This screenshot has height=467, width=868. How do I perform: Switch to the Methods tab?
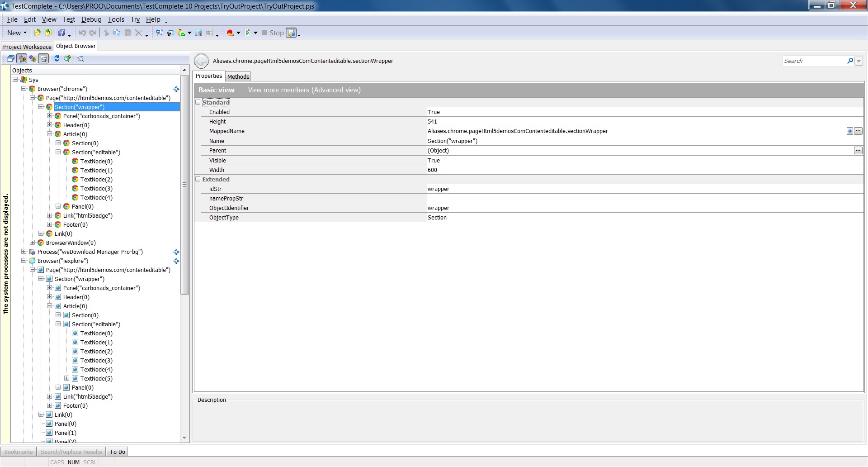(238, 76)
